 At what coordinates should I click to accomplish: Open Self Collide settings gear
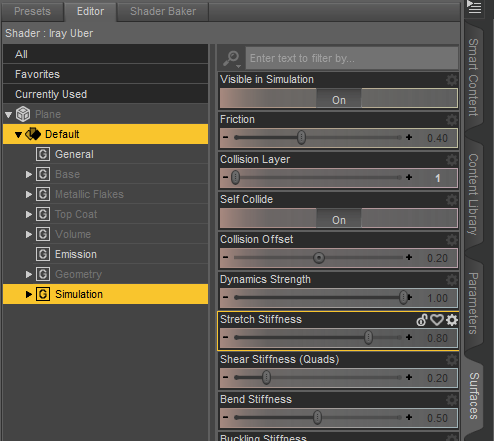452,200
